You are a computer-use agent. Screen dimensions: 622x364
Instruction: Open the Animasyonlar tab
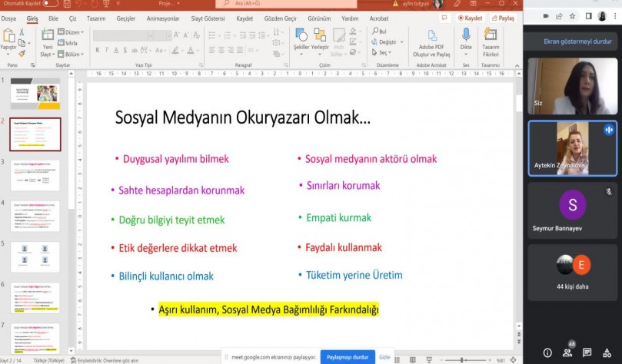pos(163,18)
